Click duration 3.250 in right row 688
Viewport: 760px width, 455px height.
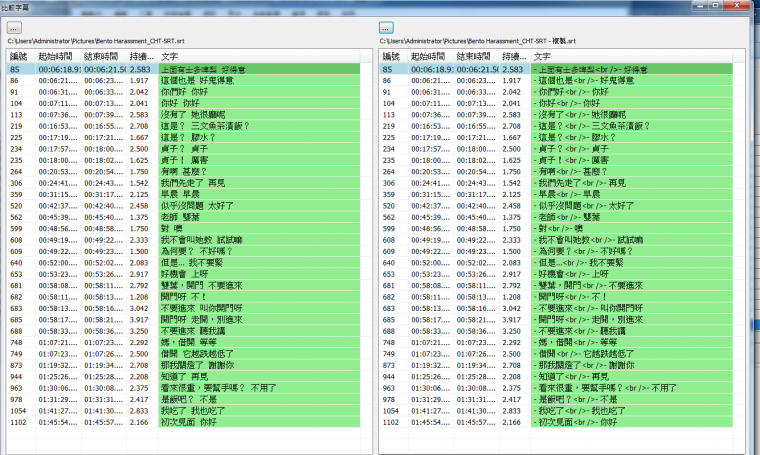tap(511, 331)
